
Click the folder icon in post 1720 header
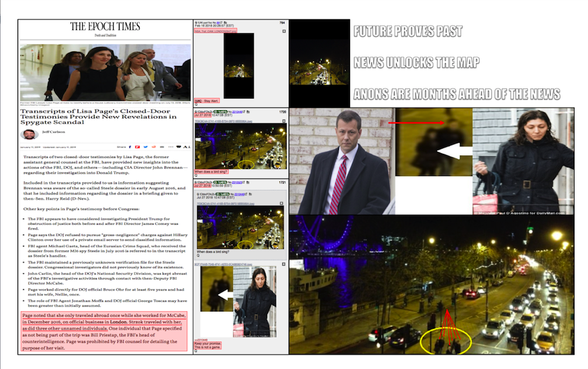(x=248, y=112)
